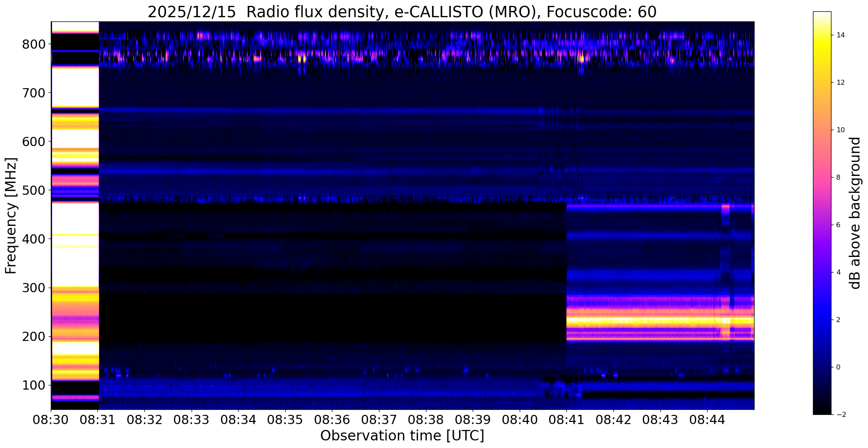Click the 'Frequency [MHz]' y-axis label
This screenshot has width=868, height=448.
(x=11, y=216)
